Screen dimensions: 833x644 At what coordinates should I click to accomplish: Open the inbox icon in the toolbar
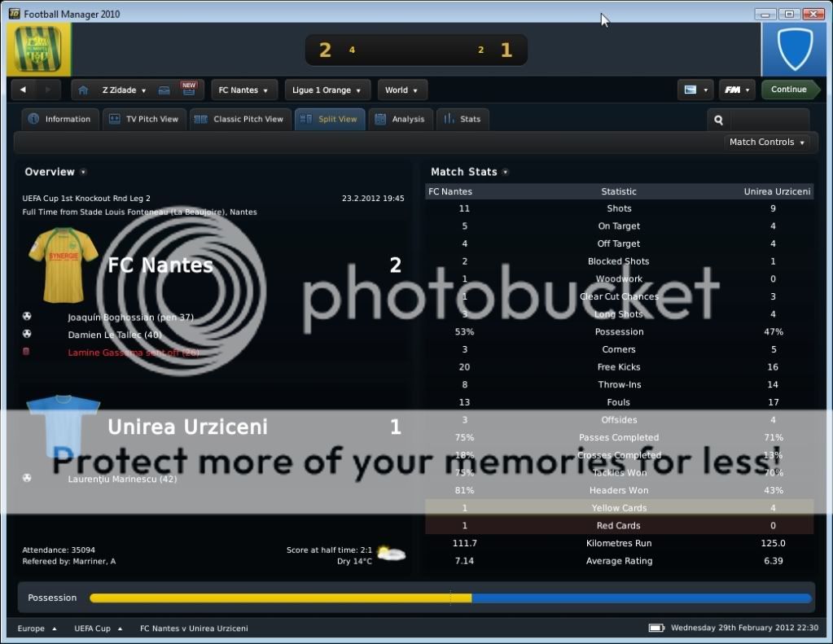click(x=164, y=90)
